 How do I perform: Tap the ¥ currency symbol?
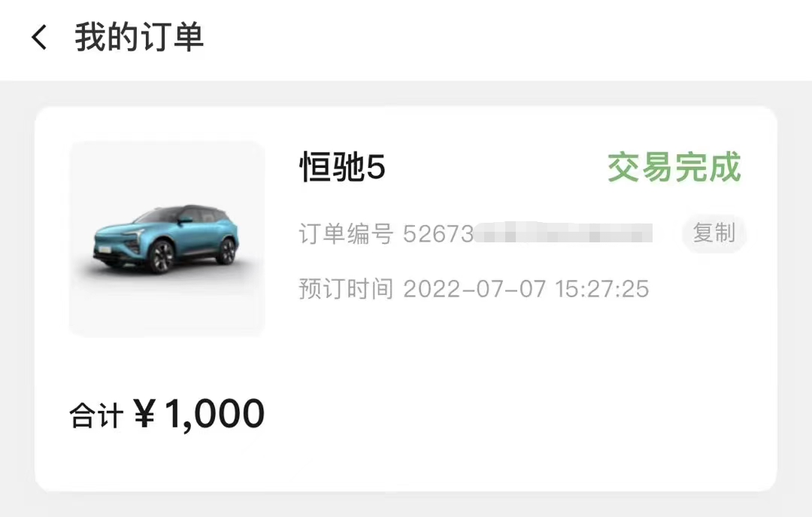pyautogui.click(x=144, y=413)
